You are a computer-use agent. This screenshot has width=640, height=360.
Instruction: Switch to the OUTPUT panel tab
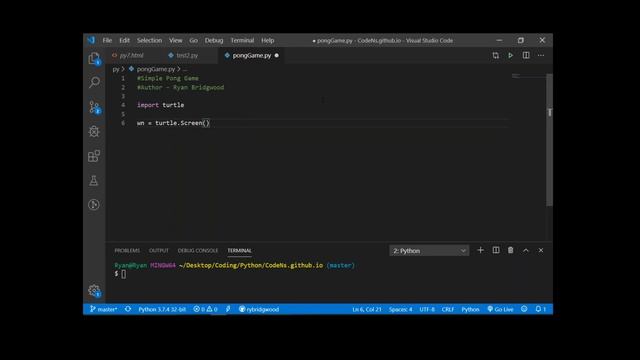click(x=159, y=250)
